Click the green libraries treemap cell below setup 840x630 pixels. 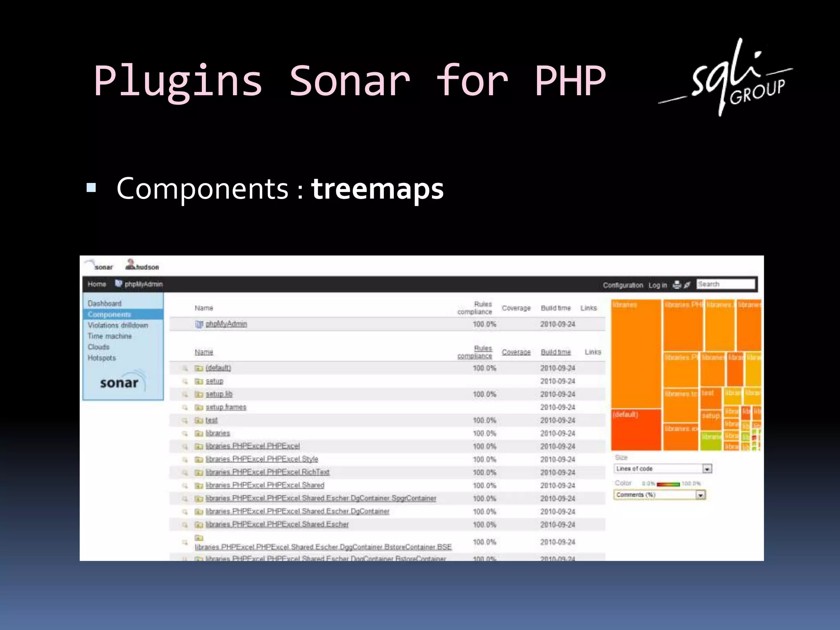click(x=711, y=441)
